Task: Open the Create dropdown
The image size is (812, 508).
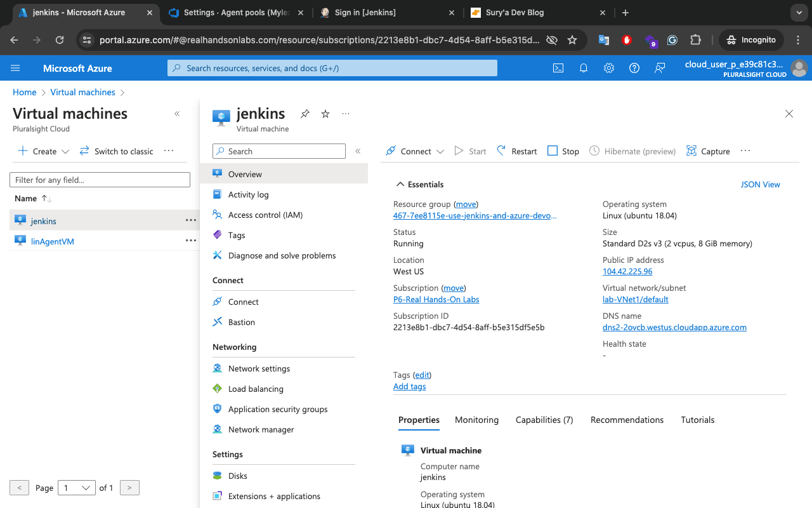Action: coord(43,151)
